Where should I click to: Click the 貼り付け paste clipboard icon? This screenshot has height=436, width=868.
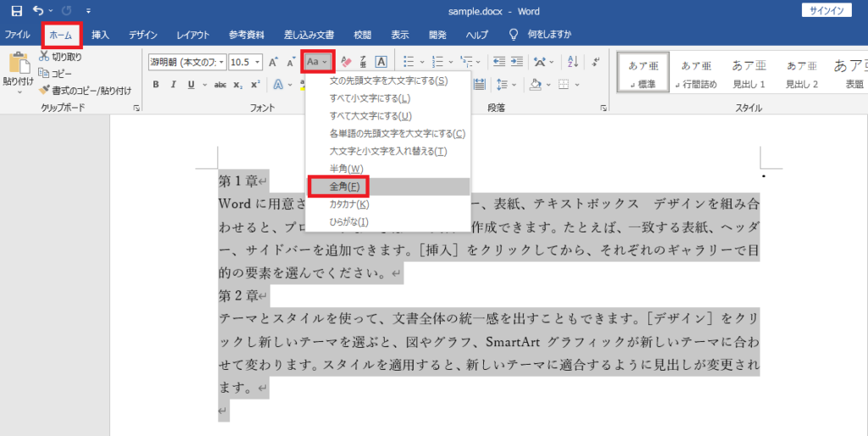coord(19,64)
